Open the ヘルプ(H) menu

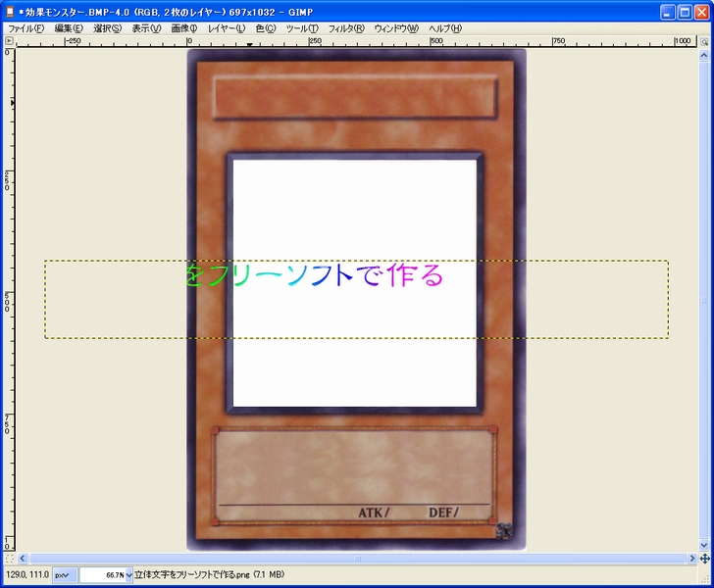click(445, 28)
